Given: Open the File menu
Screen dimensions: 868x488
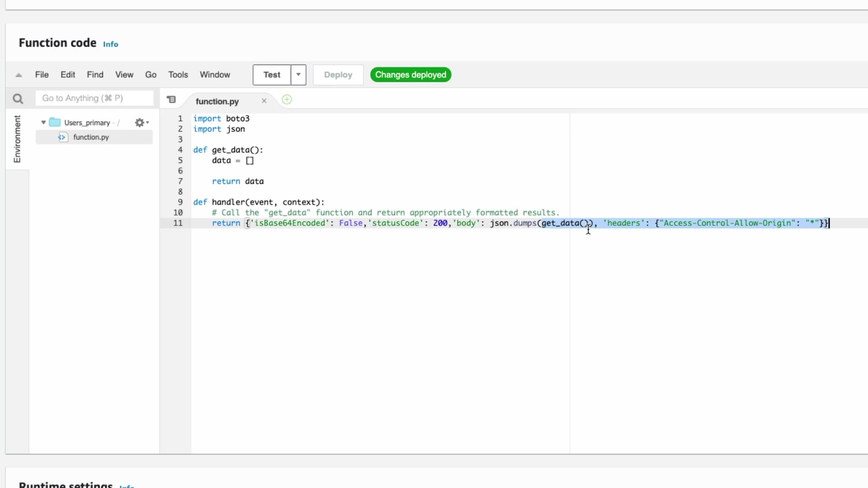Looking at the screenshot, I should click(x=42, y=75).
